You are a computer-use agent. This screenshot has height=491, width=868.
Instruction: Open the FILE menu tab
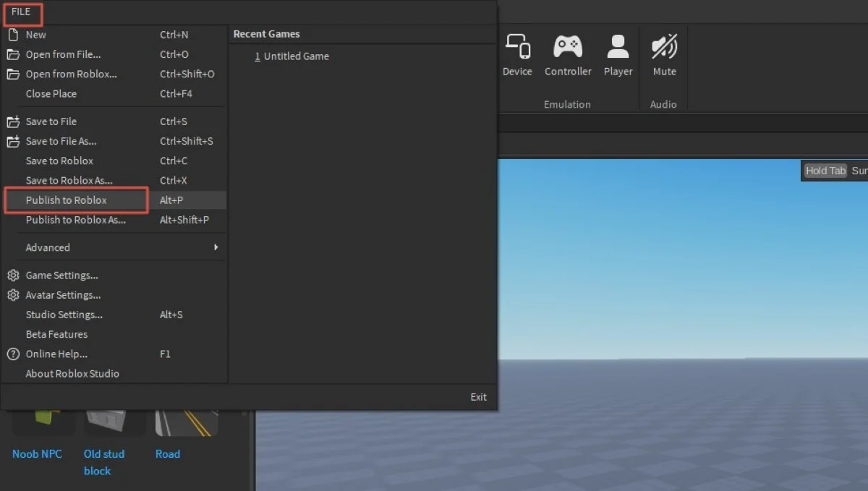click(x=21, y=12)
